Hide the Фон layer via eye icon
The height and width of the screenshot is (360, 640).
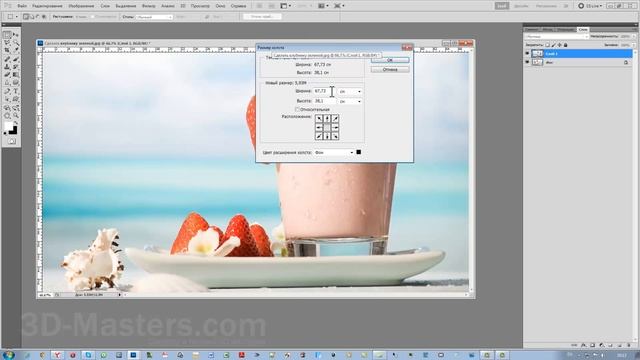pyautogui.click(x=527, y=62)
